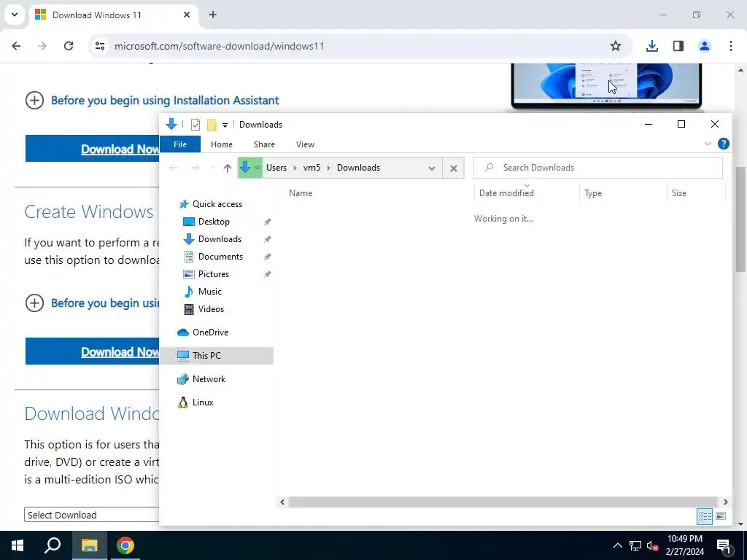Screen dimensions: 747x560
Task: Switch to large thumbnails view icon
Action: [721, 516]
